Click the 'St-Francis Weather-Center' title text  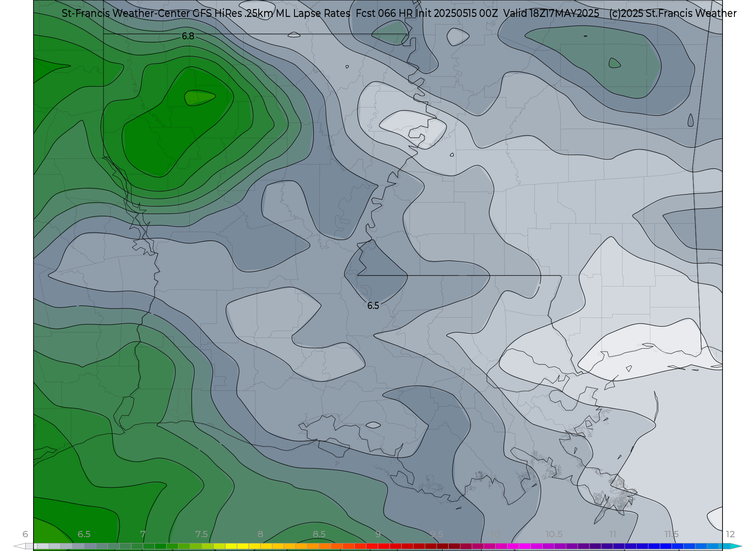pos(126,13)
